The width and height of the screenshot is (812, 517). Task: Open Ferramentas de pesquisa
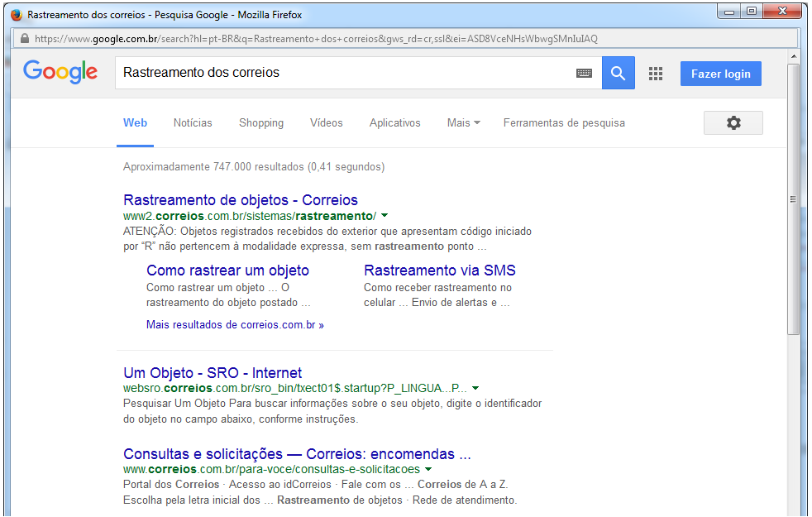(564, 122)
